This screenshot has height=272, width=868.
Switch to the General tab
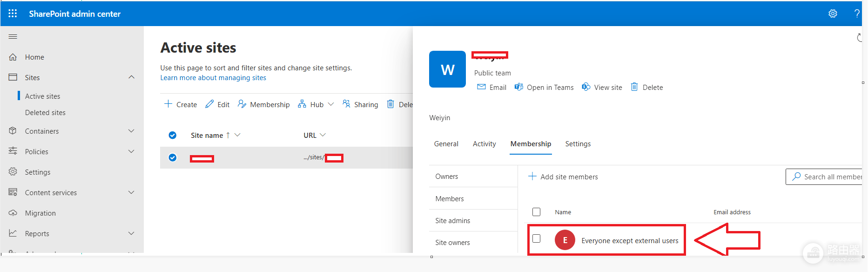click(x=446, y=144)
